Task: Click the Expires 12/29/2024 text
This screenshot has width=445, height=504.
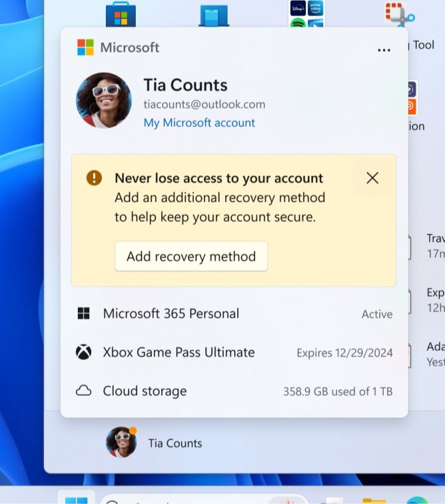Action: (x=344, y=353)
